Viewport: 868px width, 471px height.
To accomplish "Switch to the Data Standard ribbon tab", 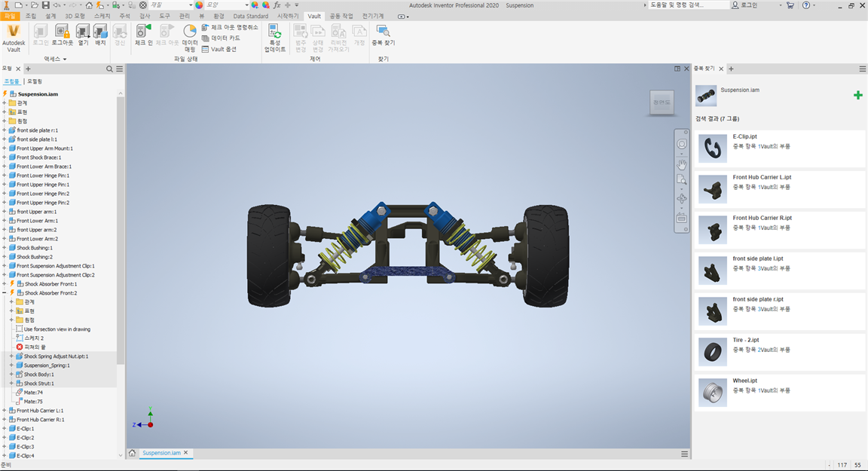I will [x=251, y=16].
